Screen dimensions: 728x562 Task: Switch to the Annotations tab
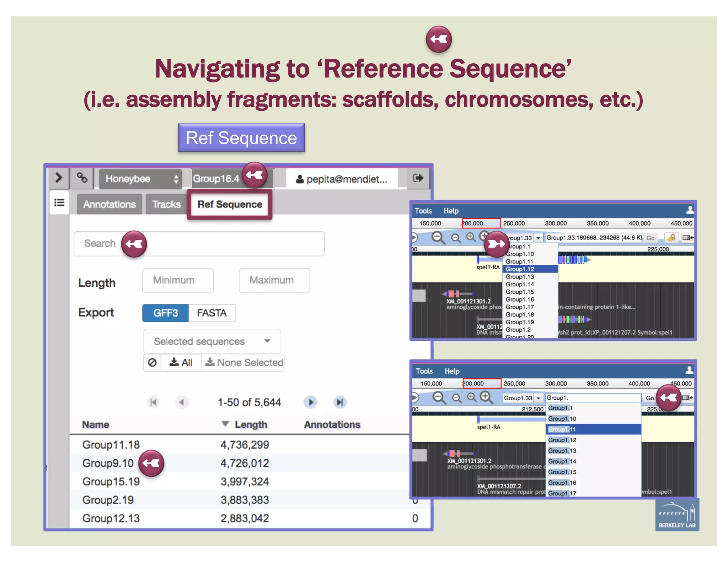109,204
